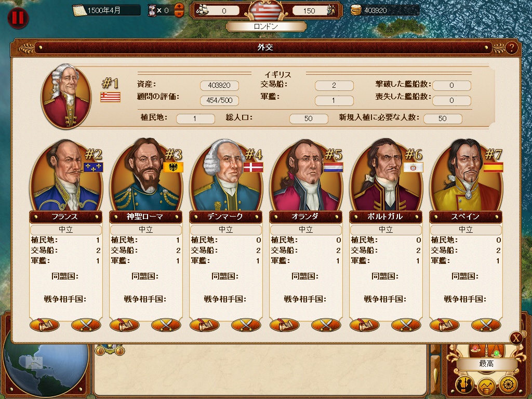Open the ship's wheel navigation icon
Screen dimensions: 532x399
(508, 385)
